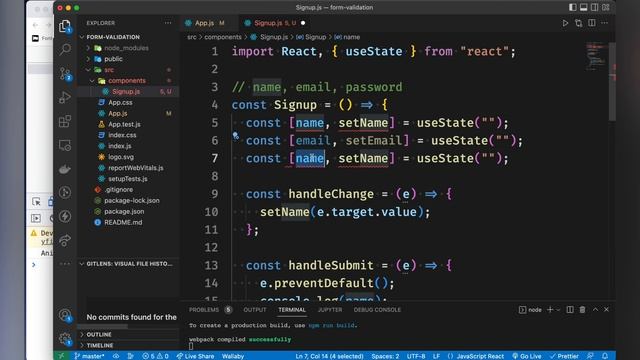
Task: Split the editor to the right
Action: (x=592, y=23)
